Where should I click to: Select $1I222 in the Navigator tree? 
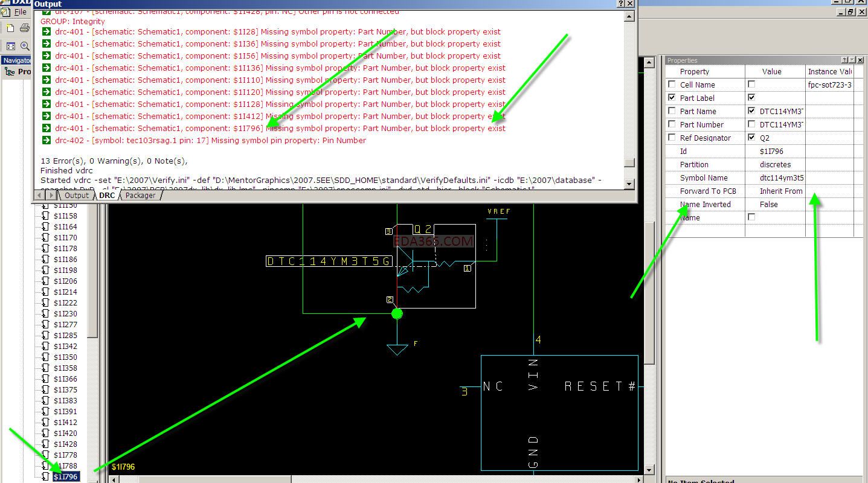click(65, 302)
